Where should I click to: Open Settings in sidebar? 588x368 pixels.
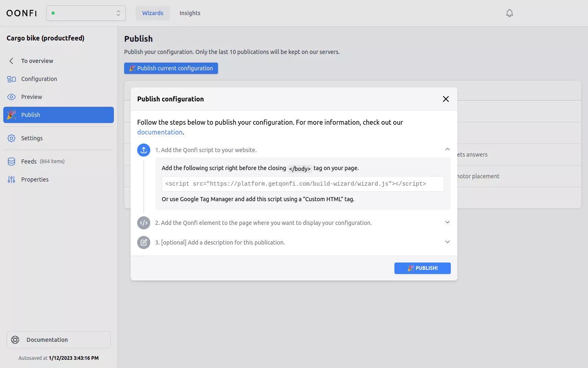pyautogui.click(x=58, y=138)
